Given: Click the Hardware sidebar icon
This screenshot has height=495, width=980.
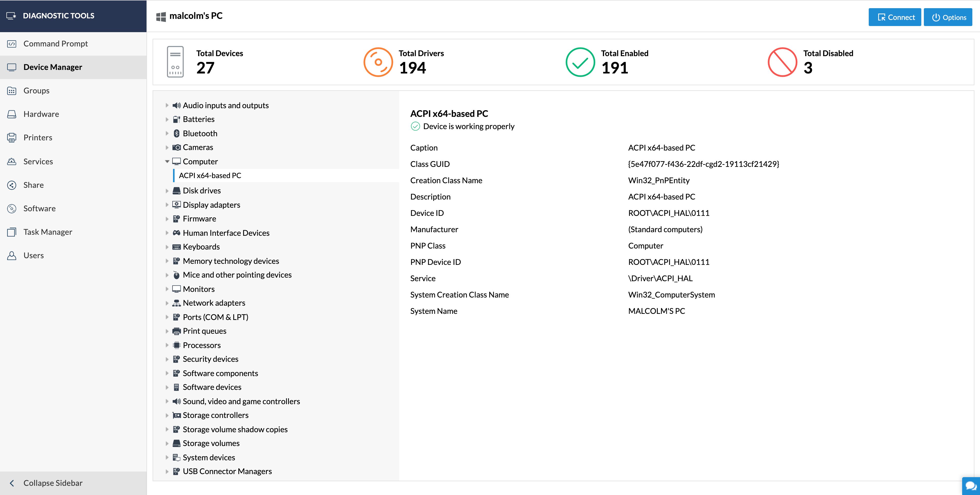Looking at the screenshot, I should (12, 114).
